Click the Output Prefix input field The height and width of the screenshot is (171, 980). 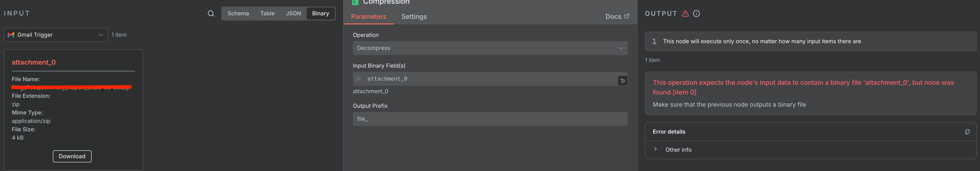click(x=490, y=119)
